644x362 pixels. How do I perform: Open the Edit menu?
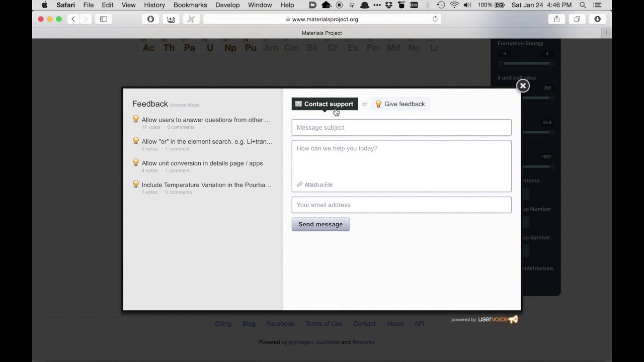coord(108,5)
